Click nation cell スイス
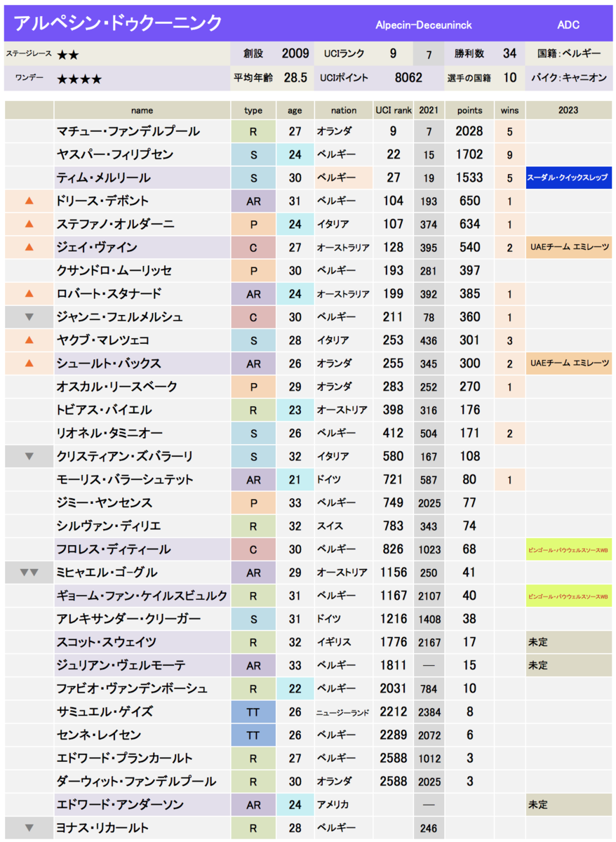 click(x=343, y=526)
